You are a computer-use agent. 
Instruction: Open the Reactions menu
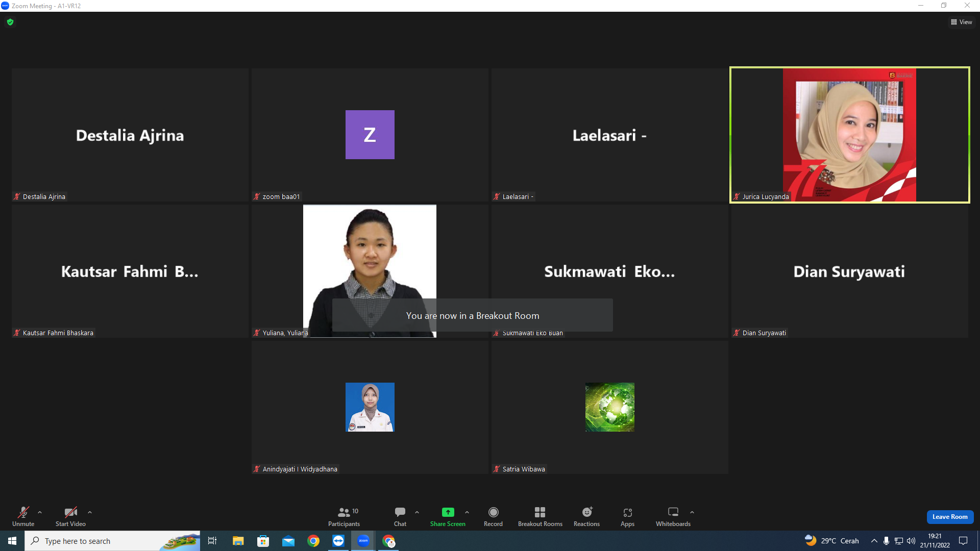pyautogui.click(x=586, y=516)
